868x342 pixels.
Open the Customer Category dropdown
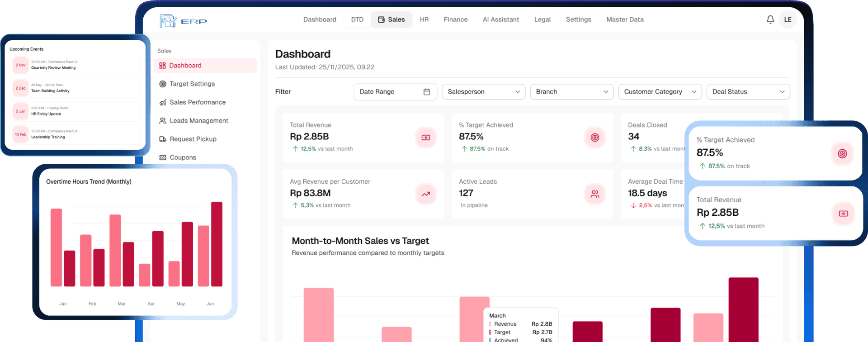click(x=660, y=92)
